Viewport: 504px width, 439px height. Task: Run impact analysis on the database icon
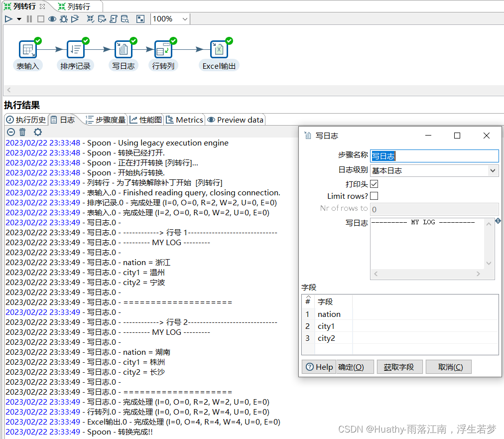(102, 19)
